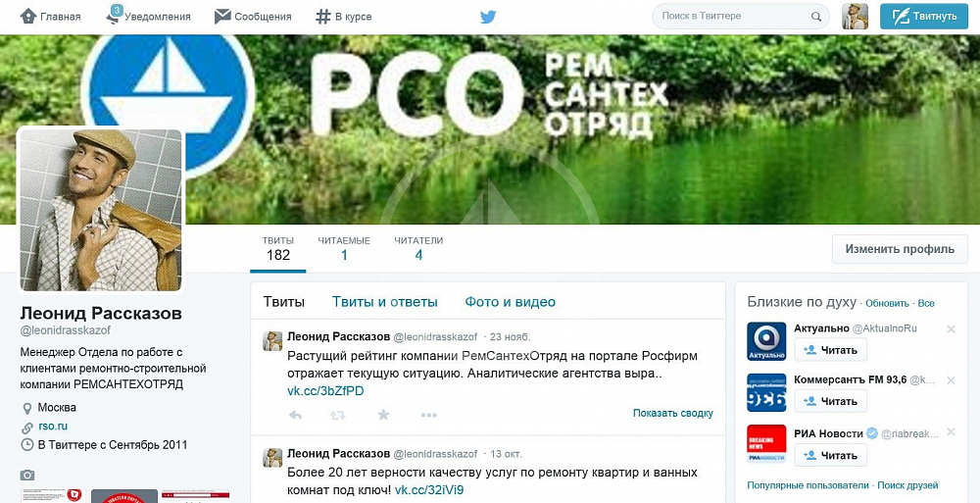The image size is (980, 503).
Task: Open more options dots on first tweet
Action: (x=428, y=415)
